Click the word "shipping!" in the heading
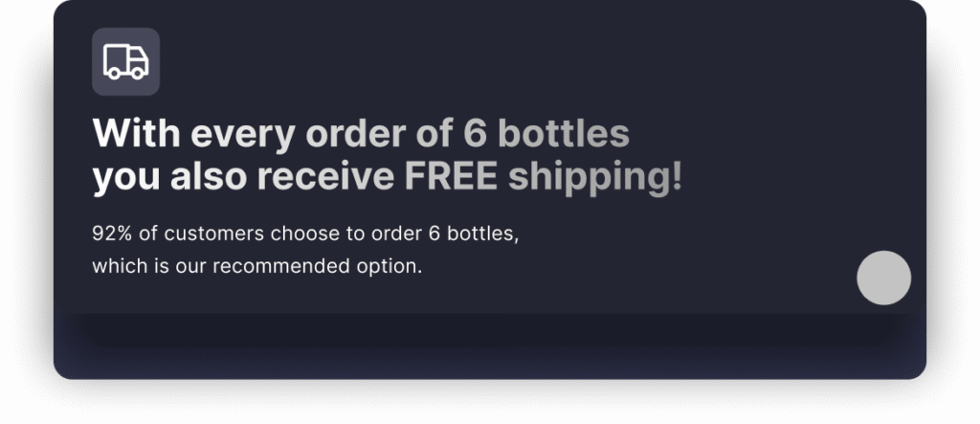 click(x=595, y=177)
